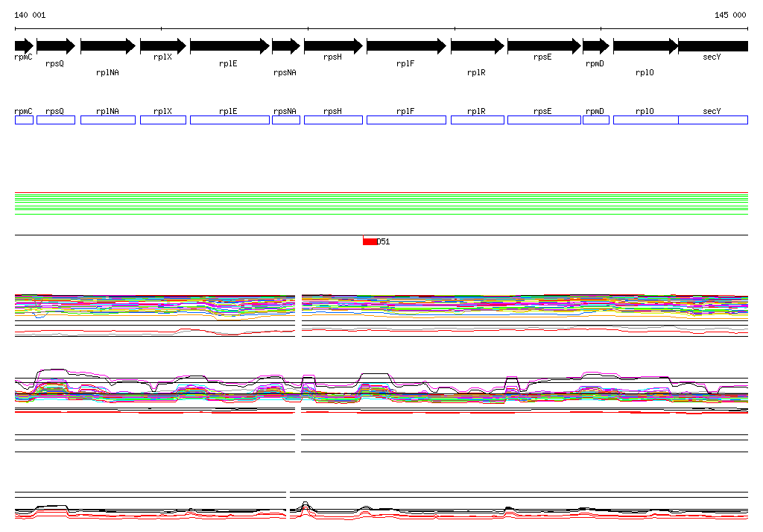Click rplX label above its blue box
Image resolution: width=763 pixels, height=532 pixels.
click(162, 111)
